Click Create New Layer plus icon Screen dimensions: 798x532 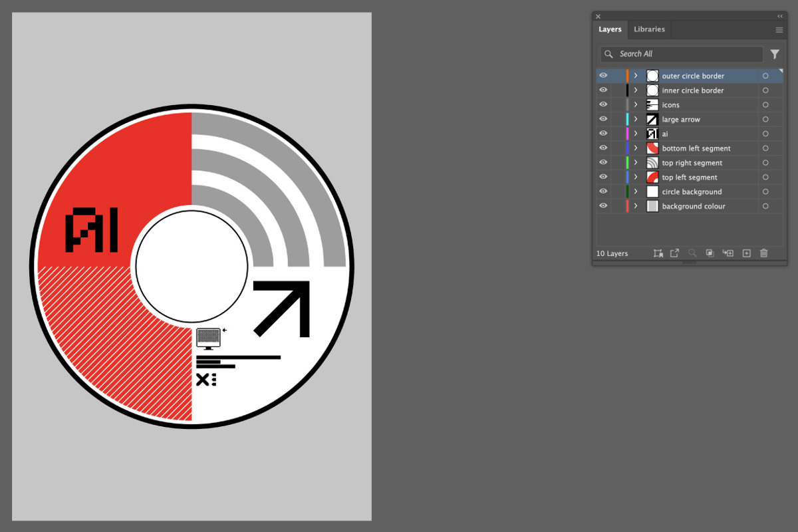pos(746,253)
